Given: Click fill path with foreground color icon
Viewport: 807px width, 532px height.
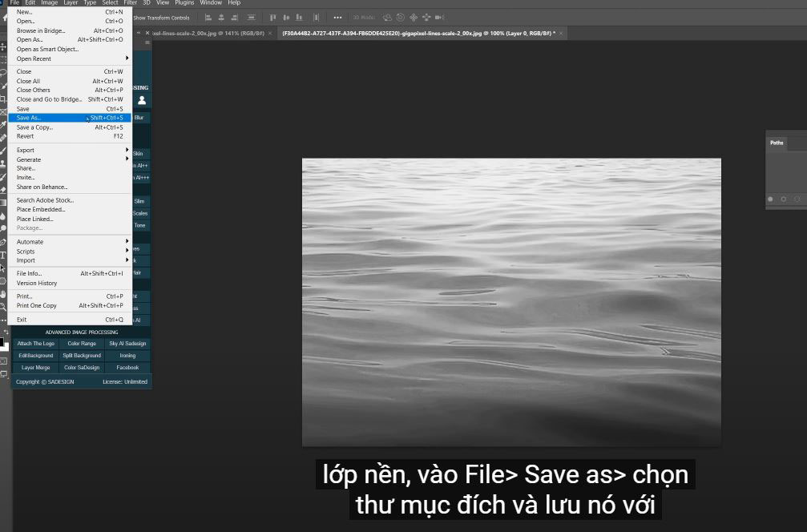Looking at the screenshot, I should (770, 199).
